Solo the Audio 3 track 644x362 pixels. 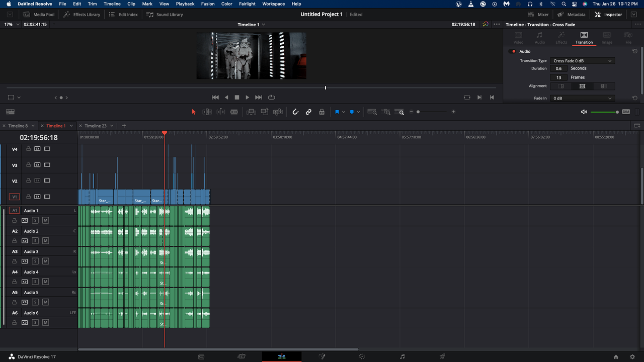pyautogui.click(x=35, y=261)
